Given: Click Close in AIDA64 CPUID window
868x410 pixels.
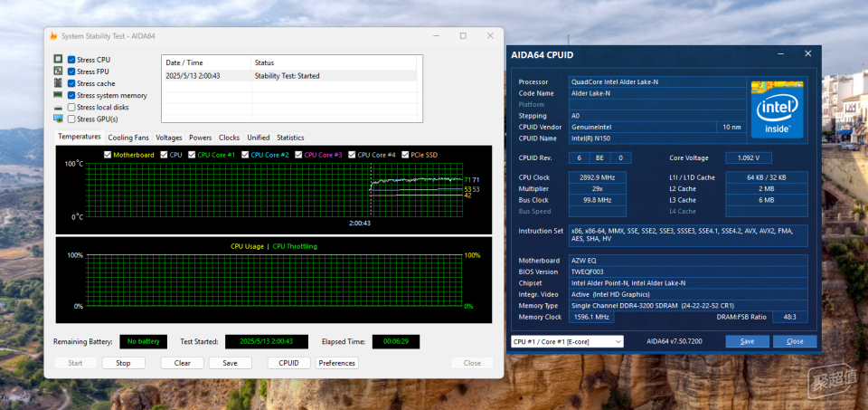Looking at the screenshot, I should 795,341.
